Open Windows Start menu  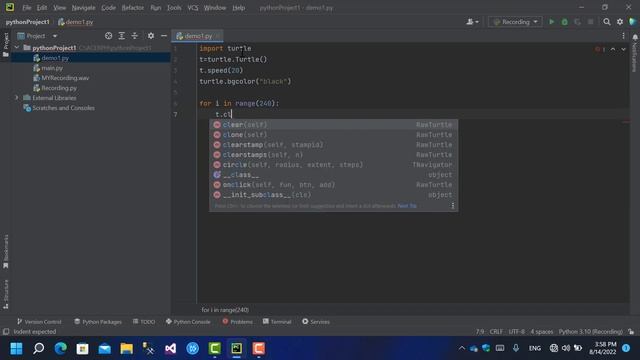pos(16,349)
